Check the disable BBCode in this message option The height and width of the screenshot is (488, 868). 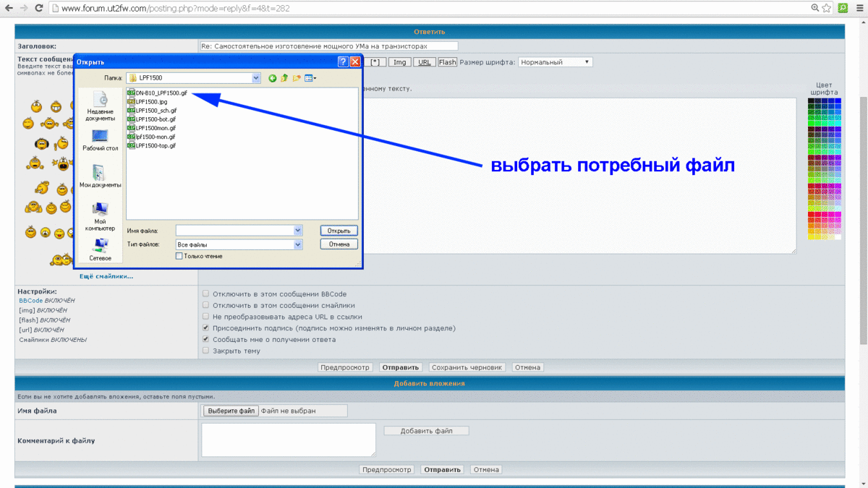(206, 294)
